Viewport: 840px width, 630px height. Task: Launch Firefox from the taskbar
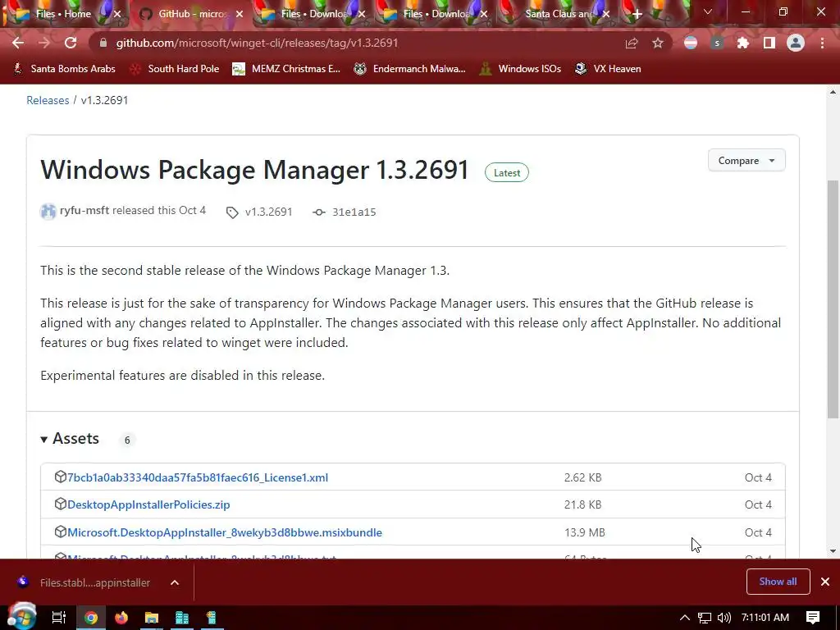(121, 618)
